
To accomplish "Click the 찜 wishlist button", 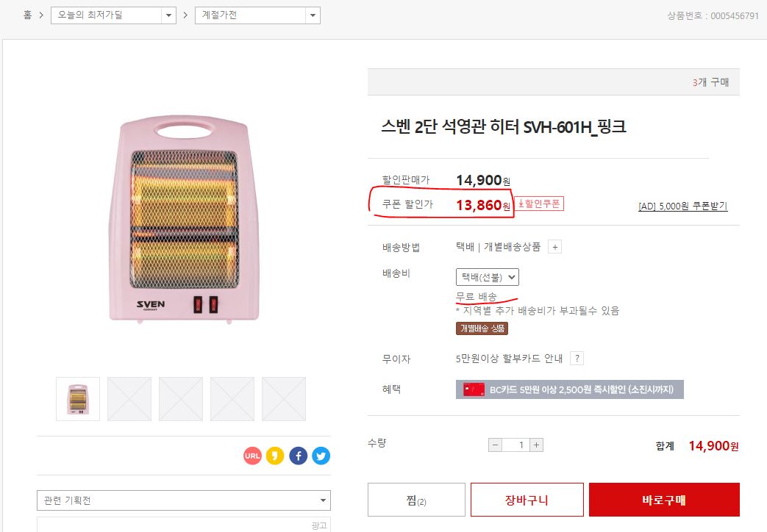I will pyautogui.click(x=416, y=500).
